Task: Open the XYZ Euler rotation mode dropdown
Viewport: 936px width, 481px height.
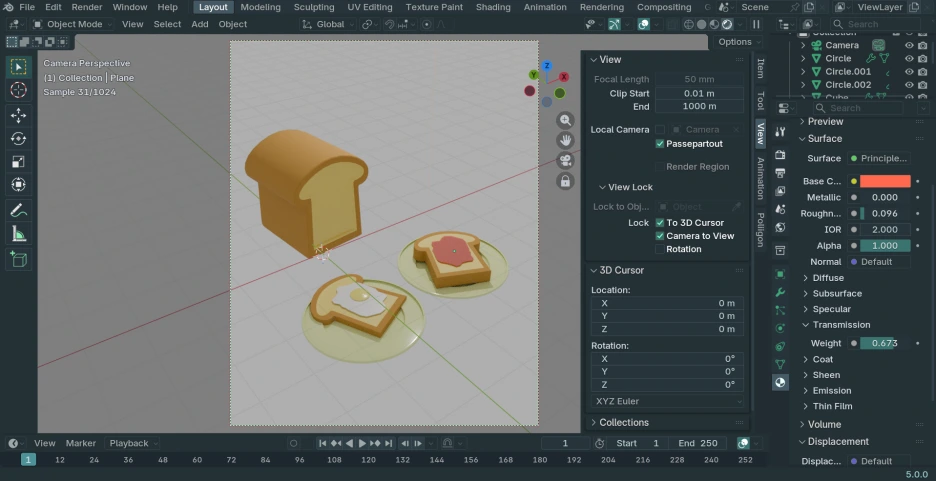Action: (x=667, y=401)
